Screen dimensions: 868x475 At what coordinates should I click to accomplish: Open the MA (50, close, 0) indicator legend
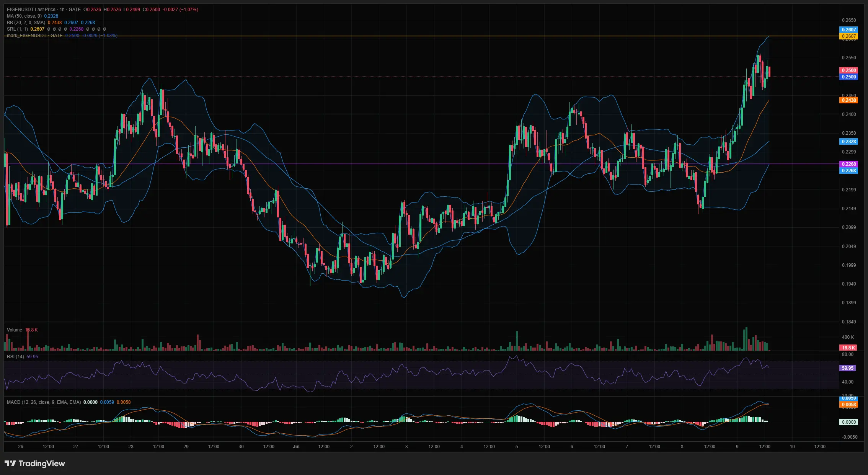click(24, 16)
